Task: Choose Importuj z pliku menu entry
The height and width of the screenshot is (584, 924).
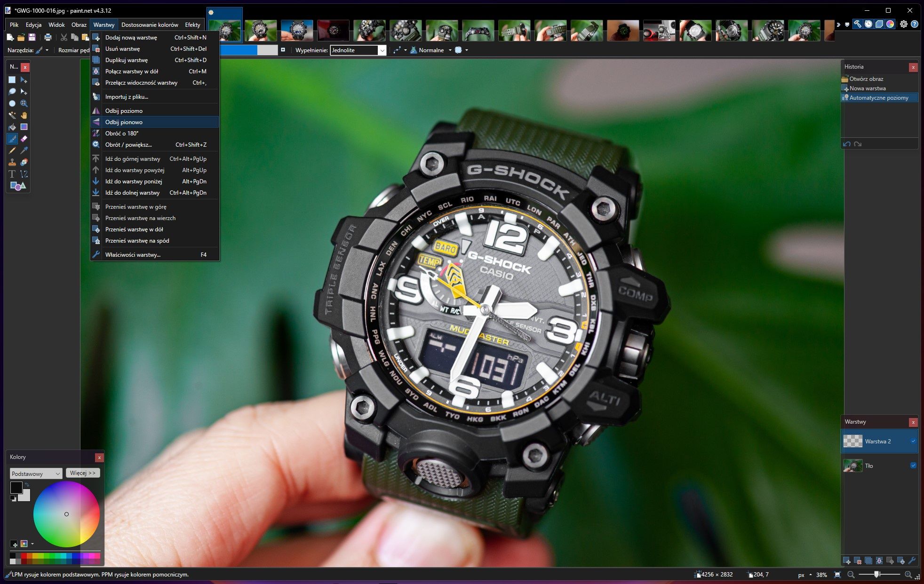Action: (155, 97)
